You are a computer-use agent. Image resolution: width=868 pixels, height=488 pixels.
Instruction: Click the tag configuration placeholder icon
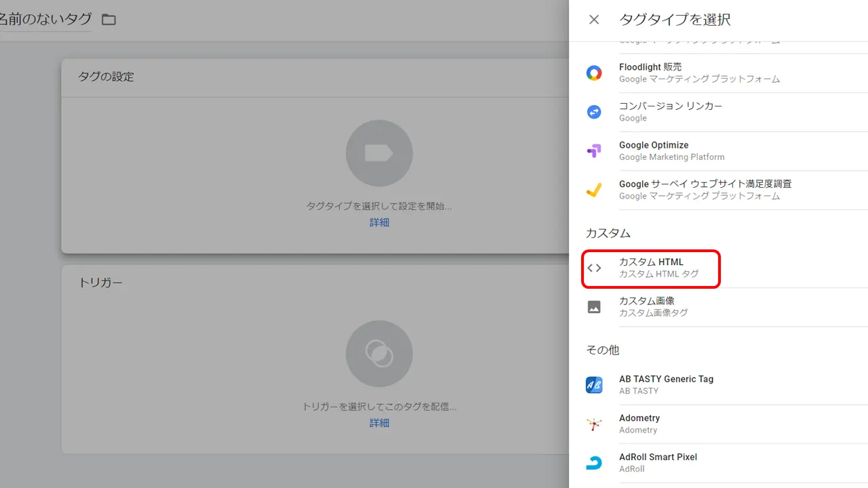point(379,153)
